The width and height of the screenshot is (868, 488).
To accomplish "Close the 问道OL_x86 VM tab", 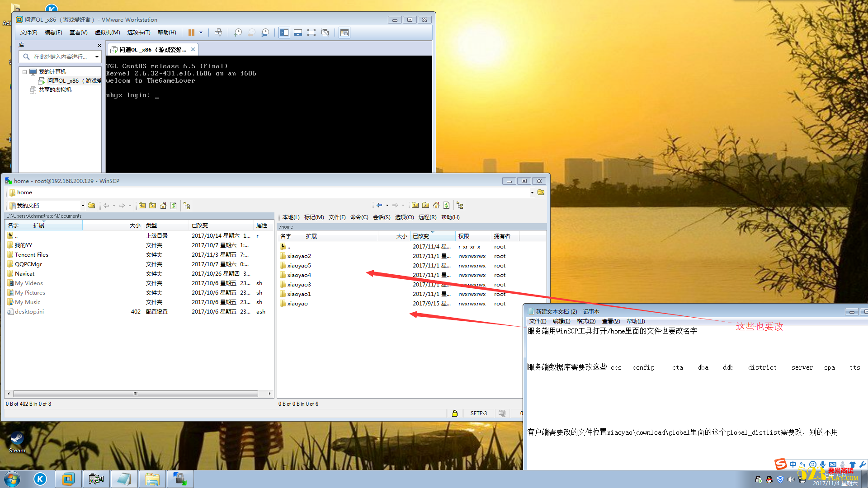I will tap(193, 49).
